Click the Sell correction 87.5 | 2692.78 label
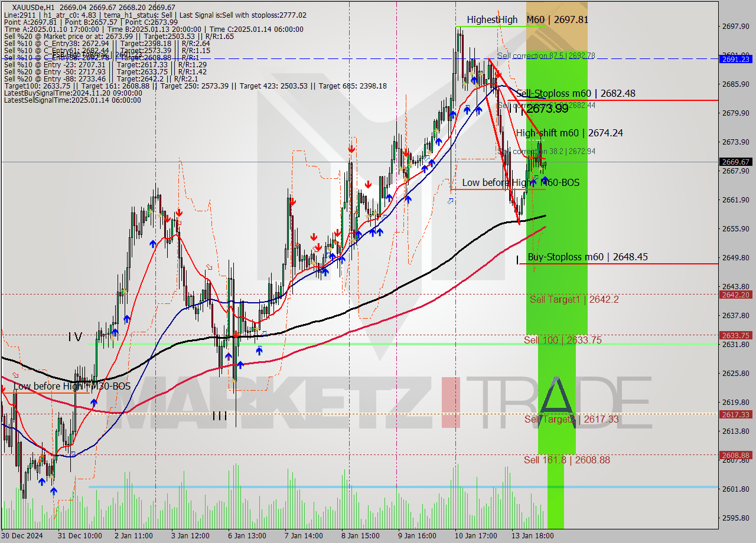 coord(546,56)
